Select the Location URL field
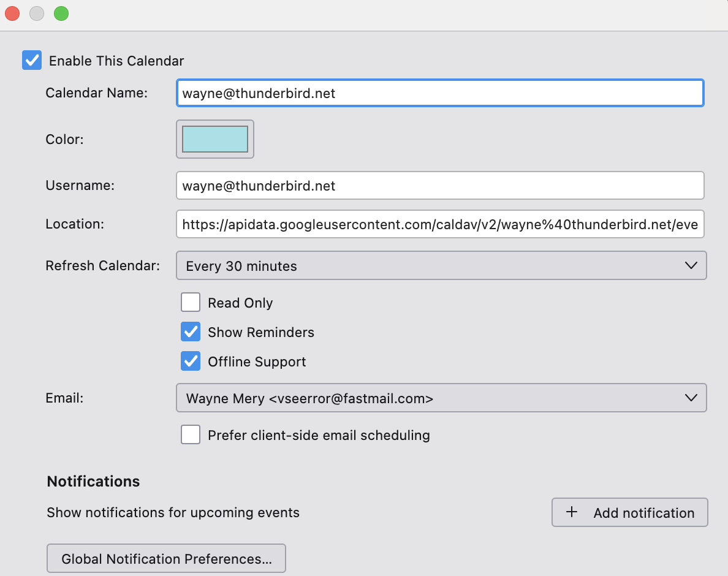The height and width of the screenshot is (576, 728). 439,225
